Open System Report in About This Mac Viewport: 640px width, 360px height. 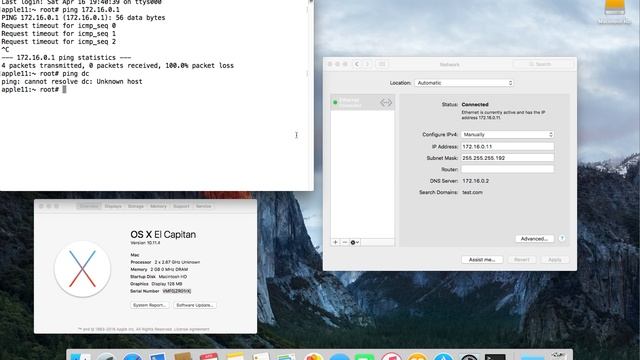tap(149, 305)
